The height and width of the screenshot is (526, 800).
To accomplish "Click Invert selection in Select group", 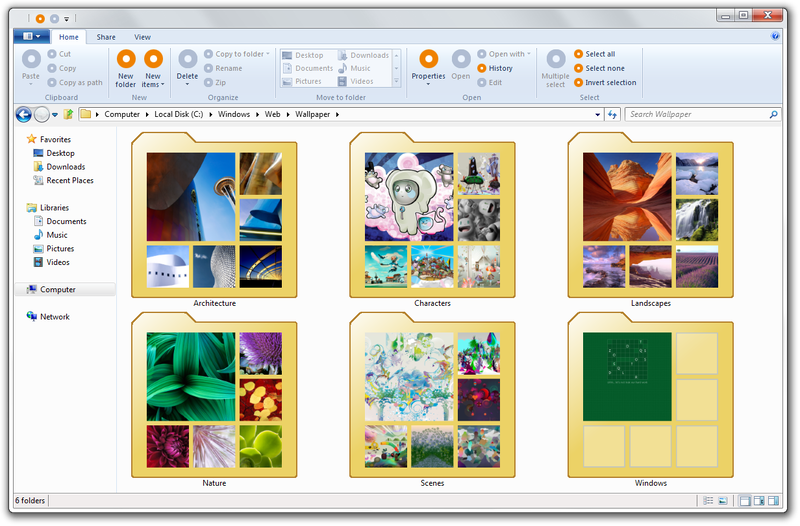I will (x=610, y=82).
